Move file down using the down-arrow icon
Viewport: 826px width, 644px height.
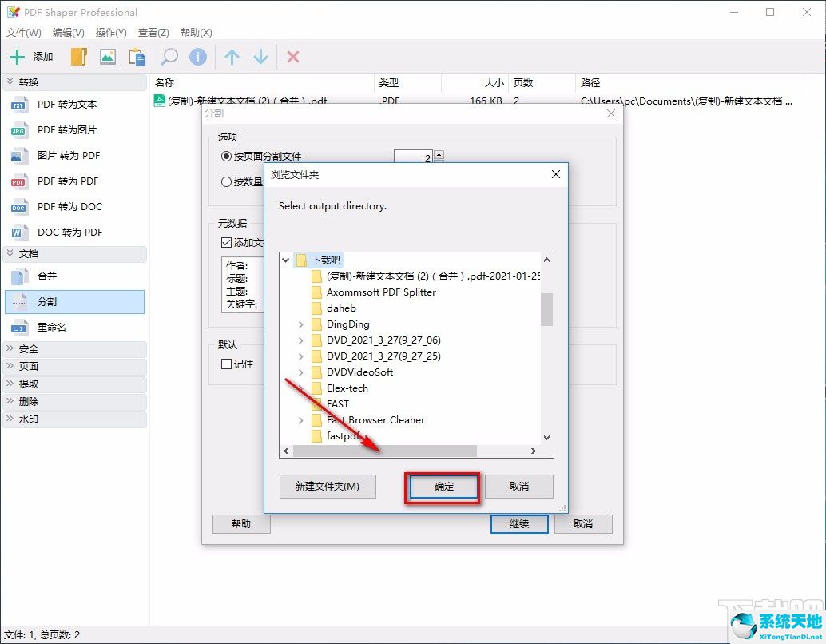click(x=262, y=56)
